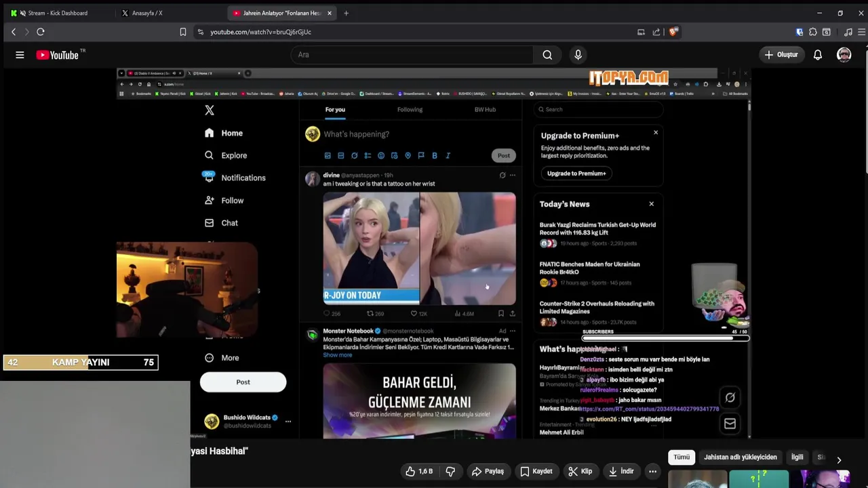Reload the page with the refresh icon
868x488 pixels.
point(41,32)
